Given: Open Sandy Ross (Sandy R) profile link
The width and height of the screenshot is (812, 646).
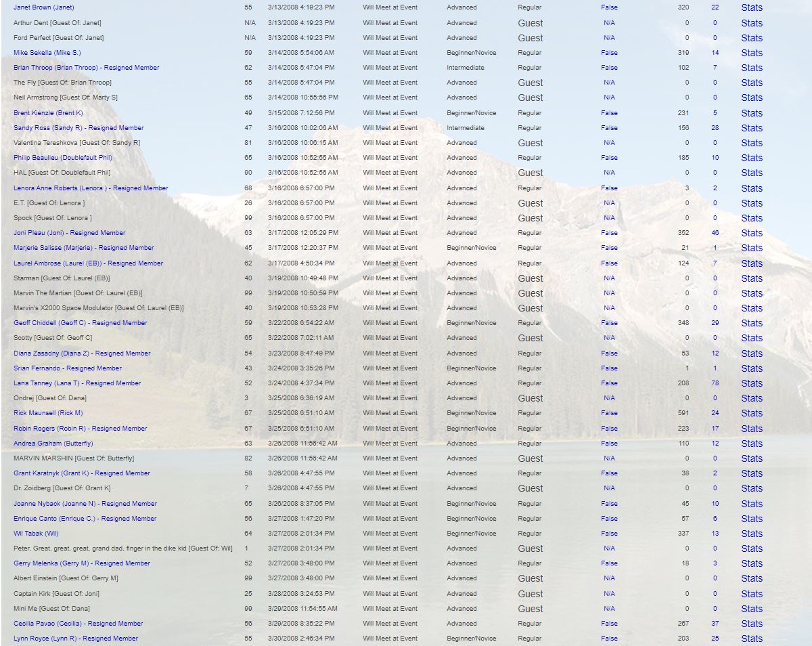Looking at the screenshot, I should point(78,128).
